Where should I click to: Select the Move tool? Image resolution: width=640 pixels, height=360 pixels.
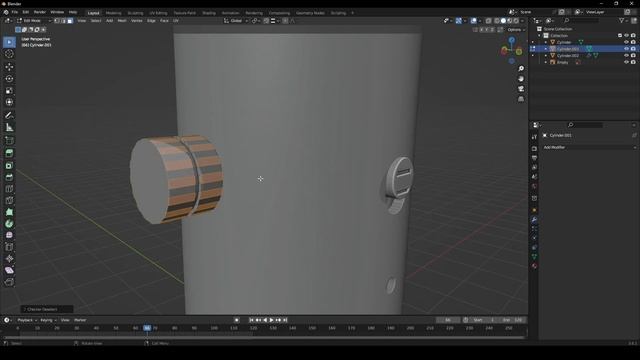9,67
